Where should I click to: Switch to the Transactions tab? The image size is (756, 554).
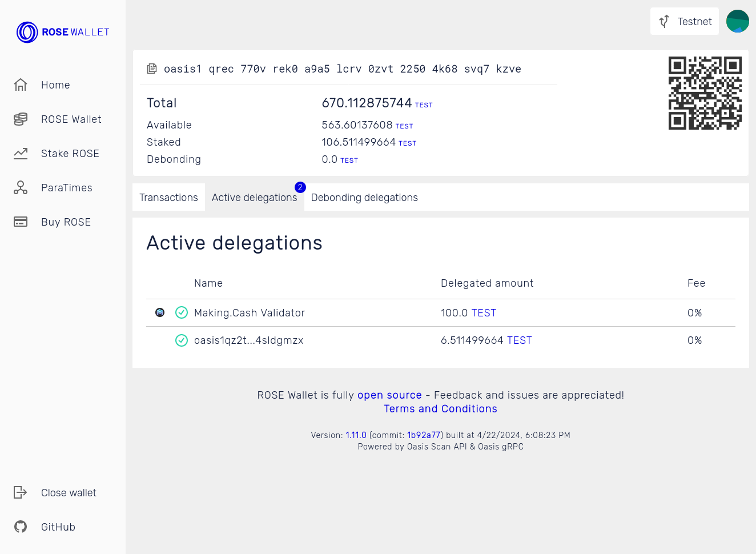pos(168,198)
